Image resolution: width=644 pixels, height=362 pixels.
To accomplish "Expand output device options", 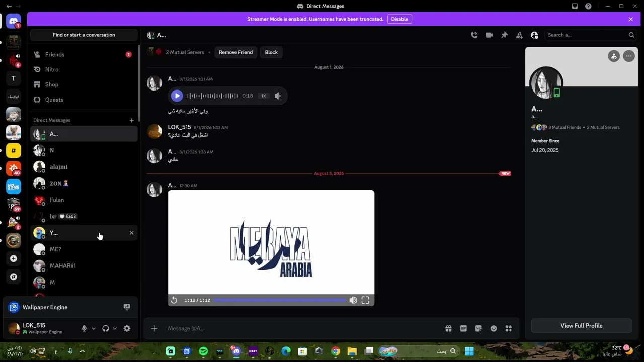I will (x=115, y=328).
